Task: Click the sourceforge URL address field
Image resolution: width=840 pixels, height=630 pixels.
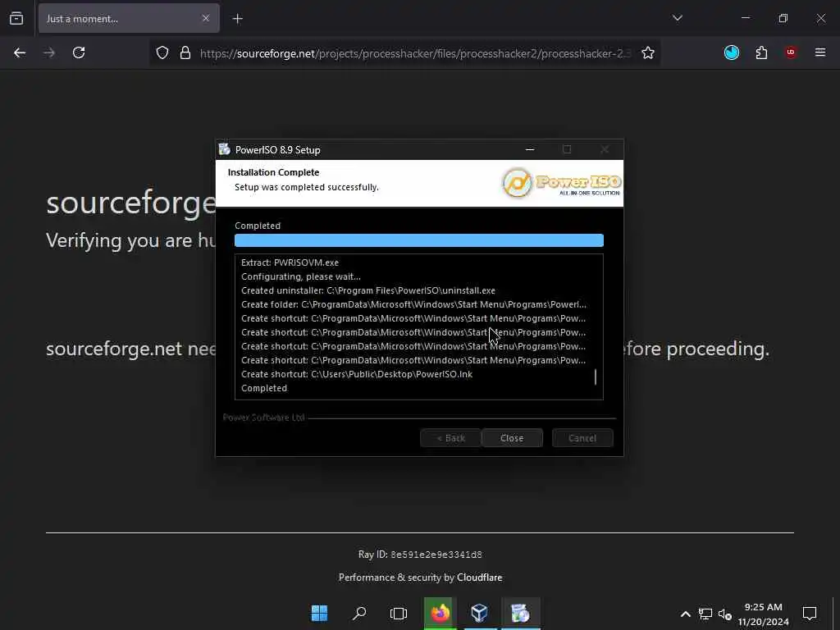Action: (x=415, y=53)
